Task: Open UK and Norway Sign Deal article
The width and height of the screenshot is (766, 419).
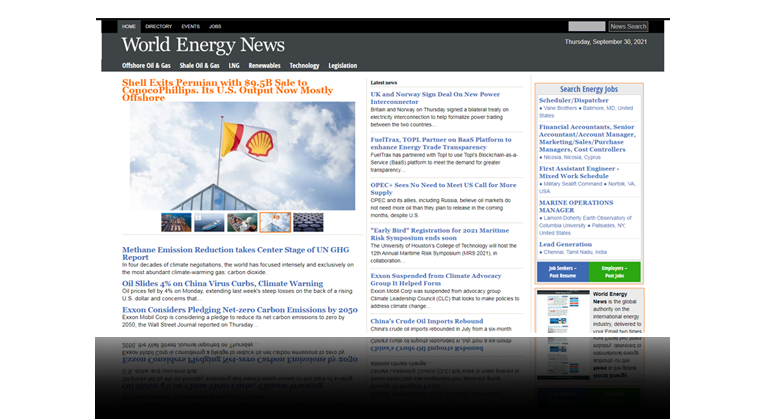Action: click(435, 98)
